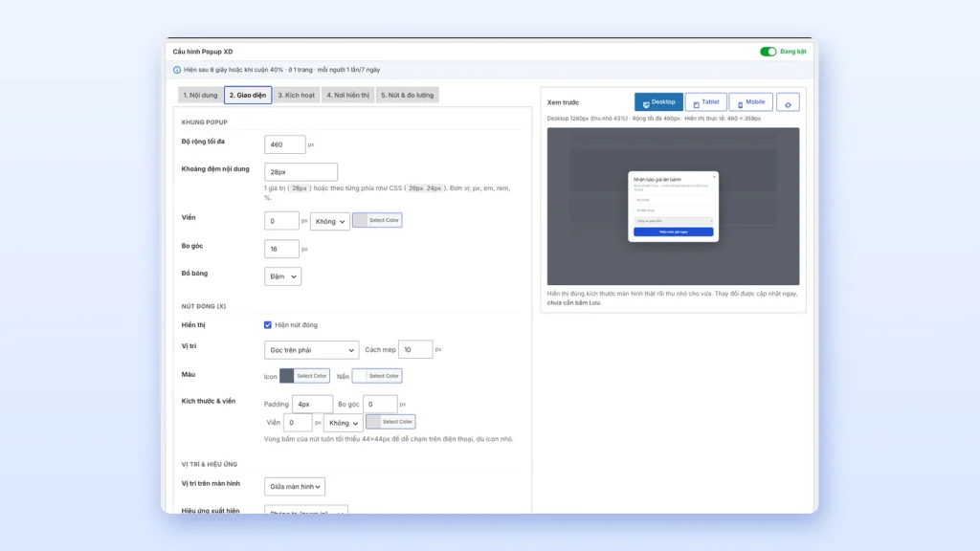This screenshot has height=551, width=980.
Task: Choose the close button "Nền" background color
Action: (x=377, y=375)
